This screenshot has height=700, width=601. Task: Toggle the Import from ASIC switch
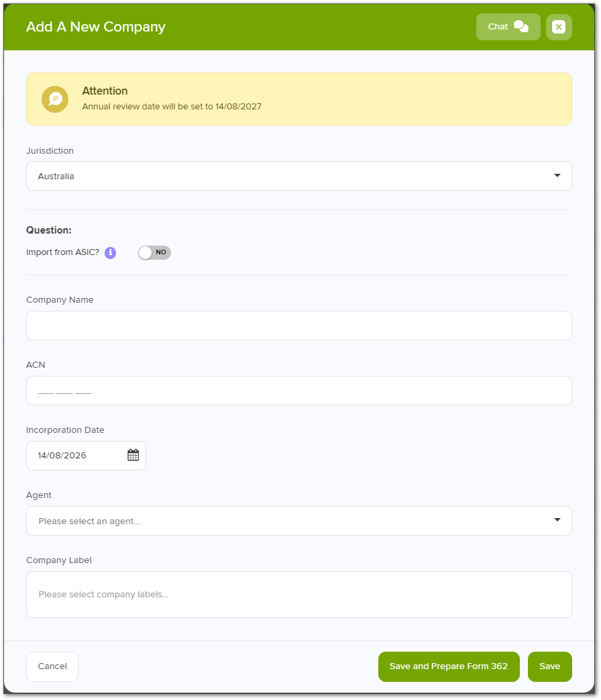point(154,252)
